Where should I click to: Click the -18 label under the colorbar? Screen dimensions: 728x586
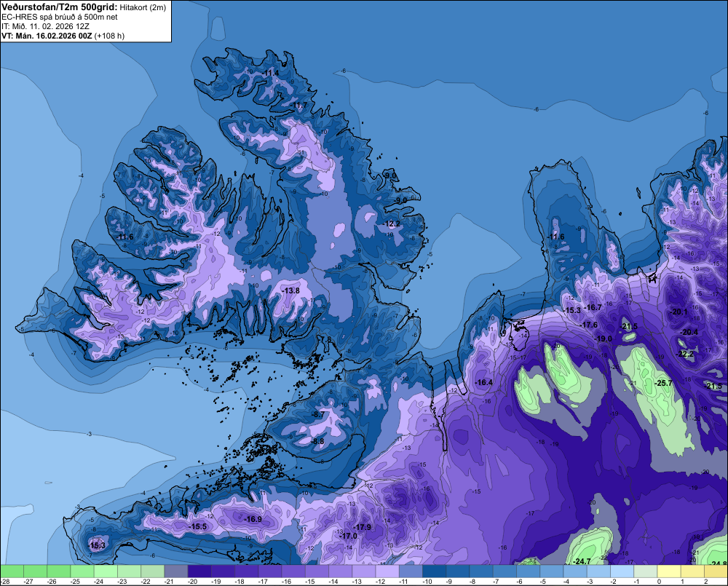[x=239, y=582]
